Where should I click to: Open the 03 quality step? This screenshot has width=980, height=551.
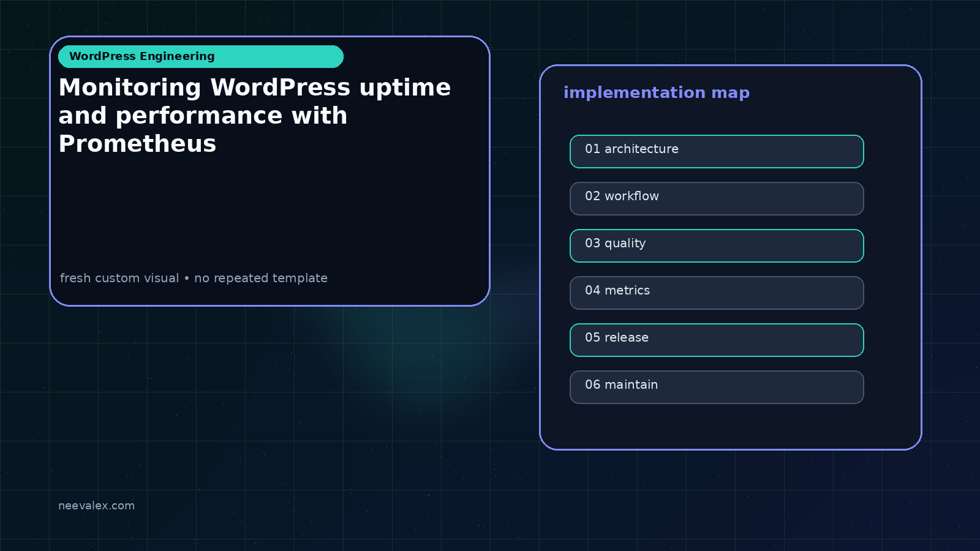717,246
